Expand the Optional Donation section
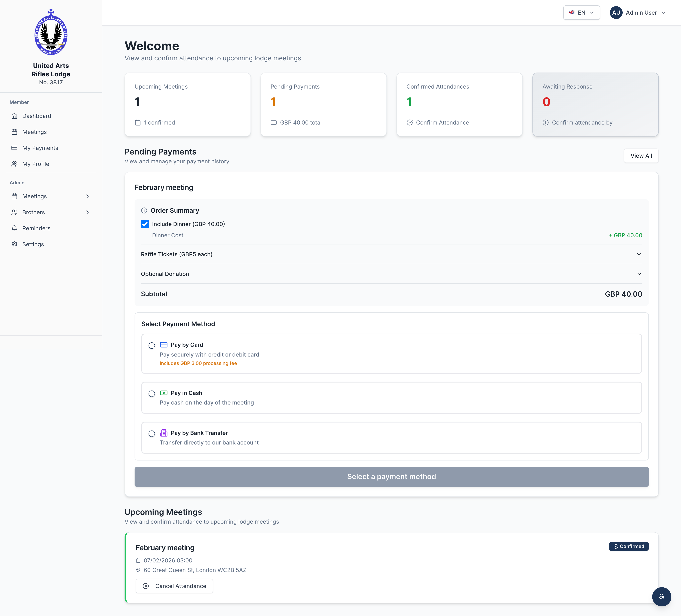 (x=639, y=274)
